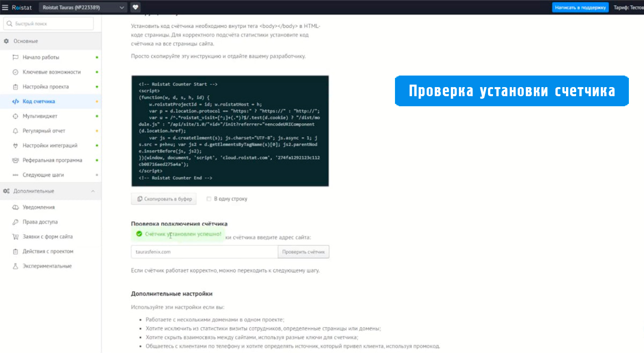Click the Проверить счётчик button
The height and width of the screenshot is (353, 644).
[303, 252]
